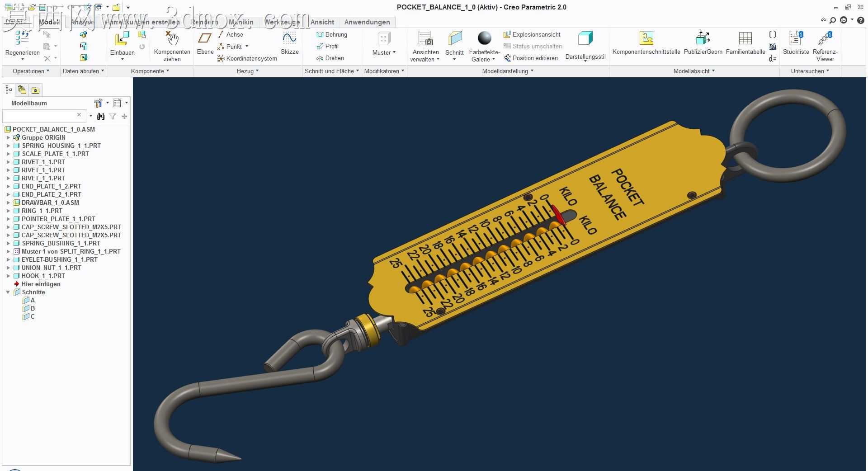Viewport: 868px width, 471px height.
Task: Open the Operationen group dropdown
Action: click(31, 71)
